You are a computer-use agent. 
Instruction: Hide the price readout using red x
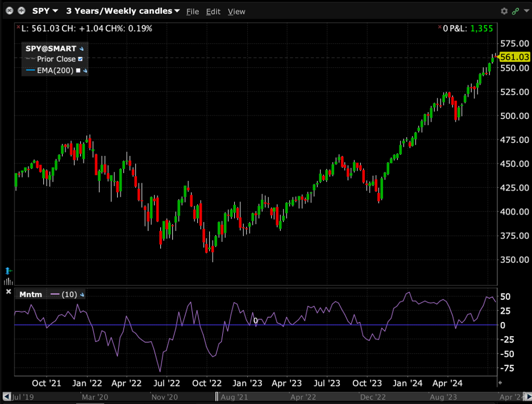point(18,28)
